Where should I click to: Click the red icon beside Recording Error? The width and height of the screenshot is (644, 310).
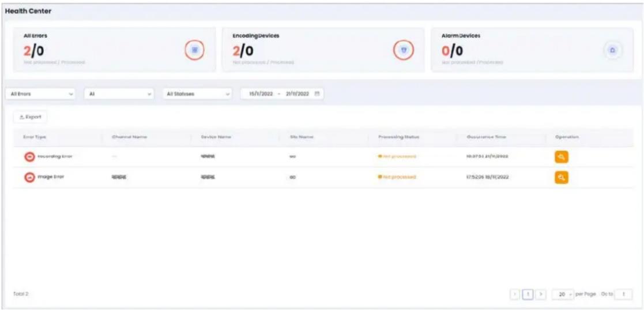click(29, 156)
